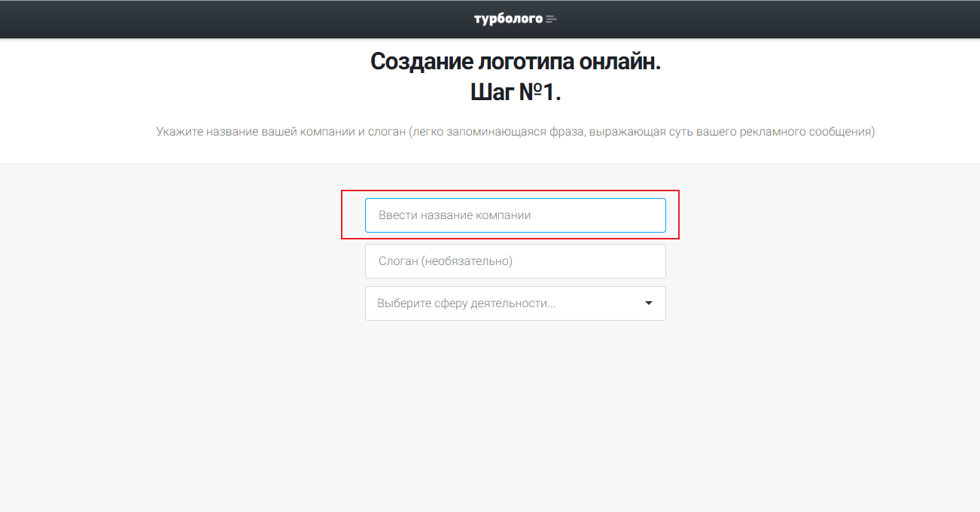The width and height of the screenshot is (980, 512).
Task: Click the 'Создание логотипа онлайн' page title
Action: coord(515,61)
